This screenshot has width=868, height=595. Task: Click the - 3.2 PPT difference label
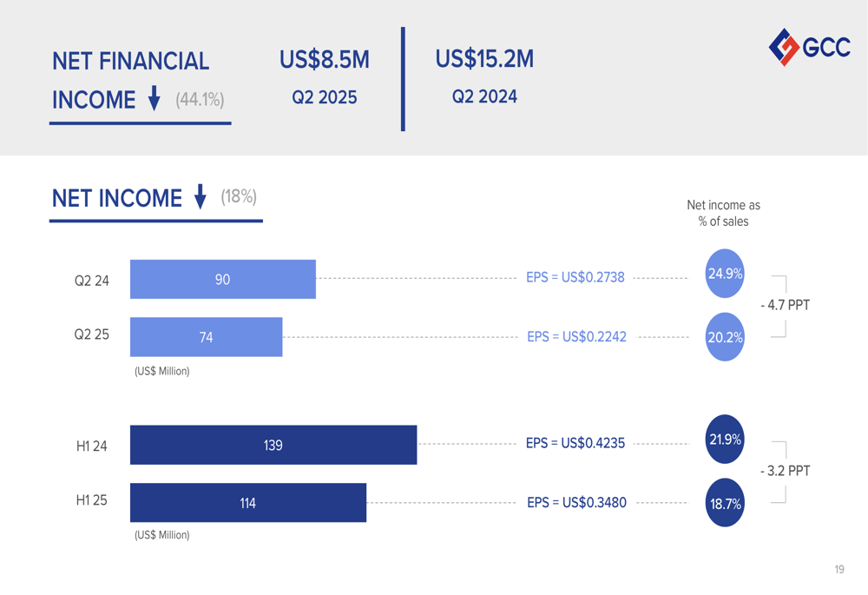[785, 471]
